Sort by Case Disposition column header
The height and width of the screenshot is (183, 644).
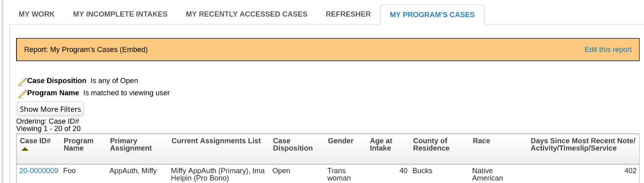293,144
